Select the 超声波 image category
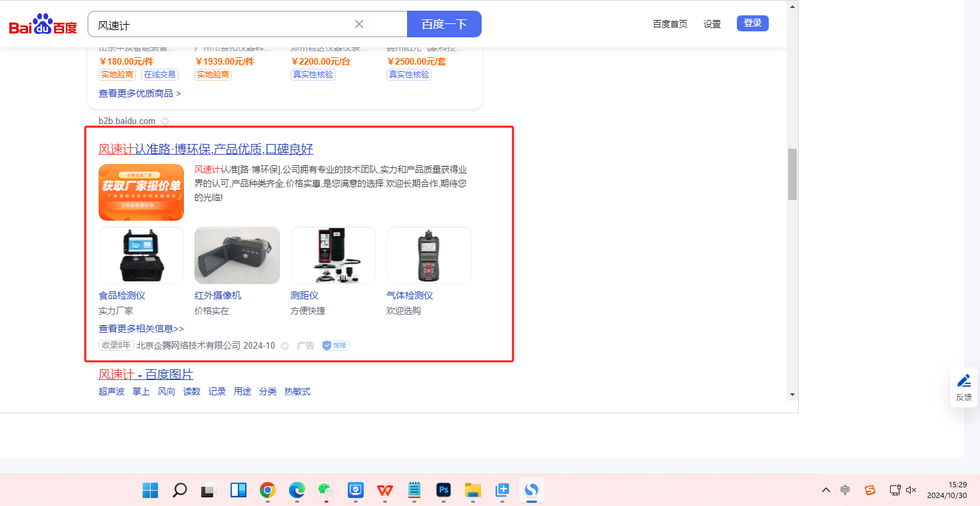 tap(111, 391)
